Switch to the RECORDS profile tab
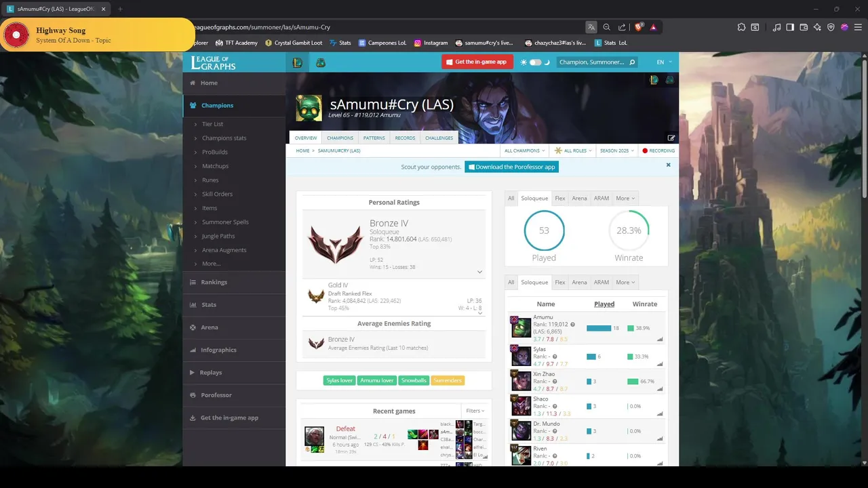This screenshot has width=868, height=488. [405, 138]
